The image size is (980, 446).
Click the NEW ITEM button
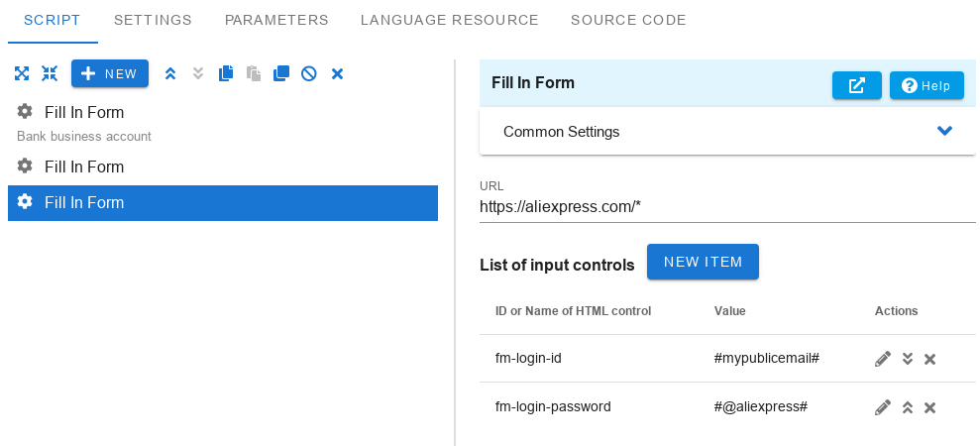pyautogui.click(x=703, y=262)
